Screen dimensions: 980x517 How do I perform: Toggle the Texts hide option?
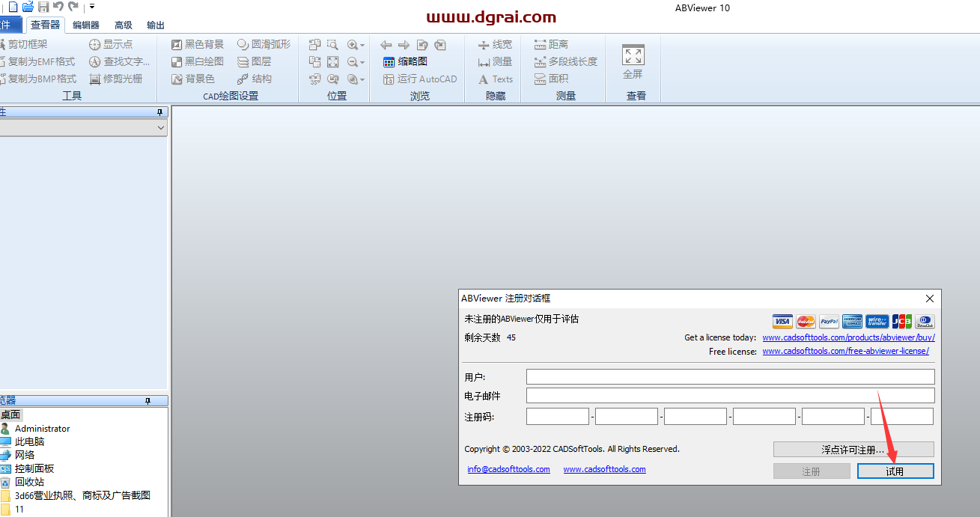(x=495, y=79)
